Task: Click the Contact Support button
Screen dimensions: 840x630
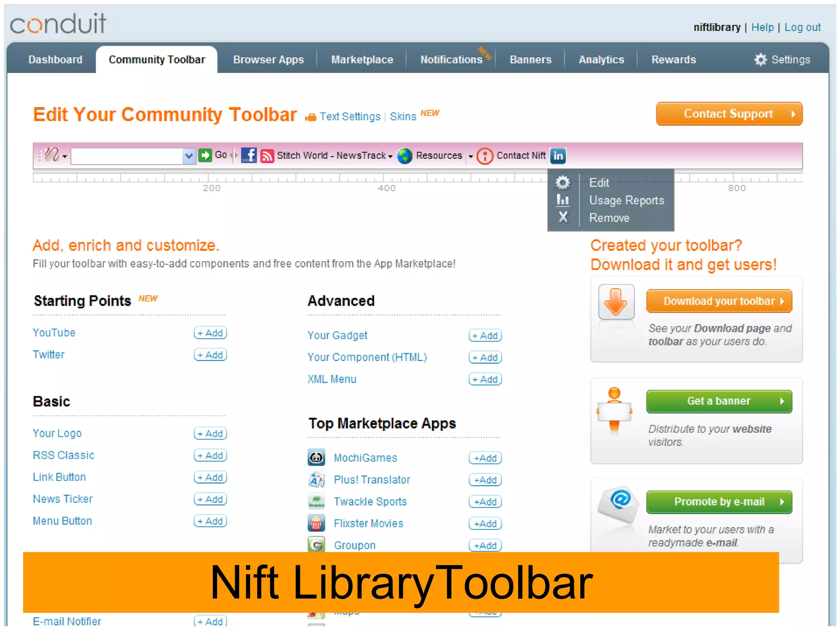Action: pos(729,114)
